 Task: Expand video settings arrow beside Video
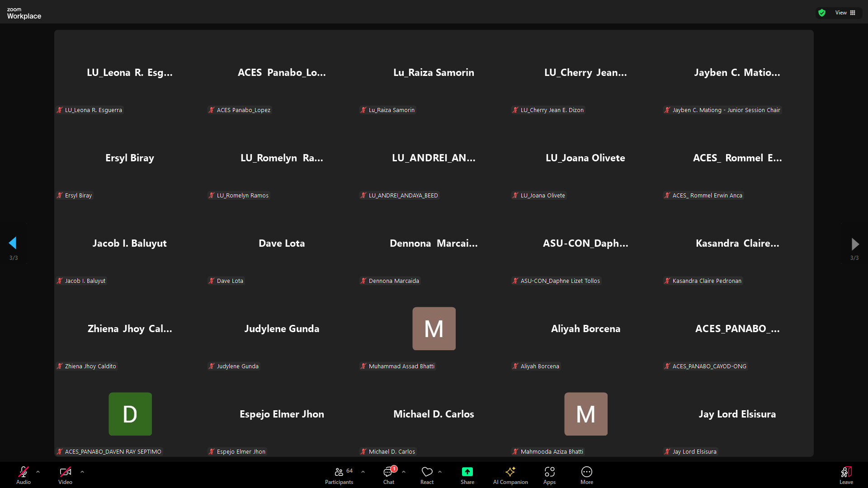click(82, 472)
